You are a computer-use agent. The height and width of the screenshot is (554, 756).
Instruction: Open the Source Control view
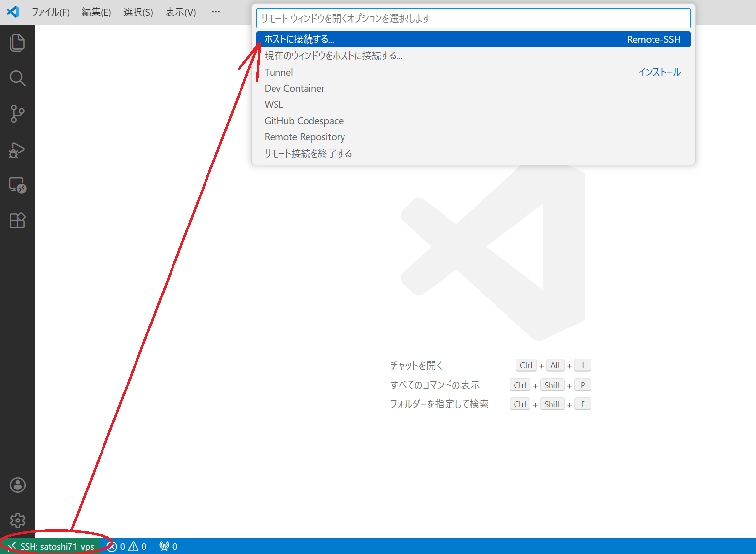[x=18, y=114]
